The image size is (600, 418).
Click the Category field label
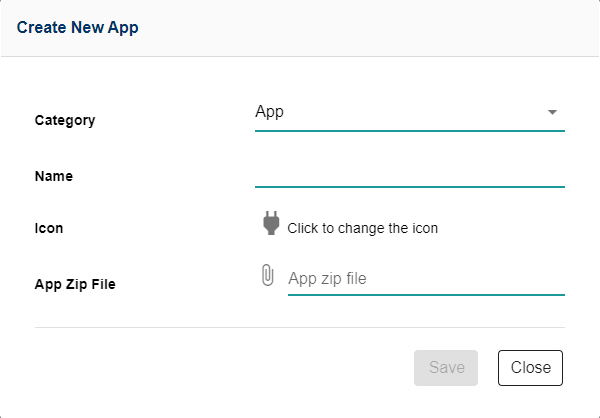tap(65, 120)
